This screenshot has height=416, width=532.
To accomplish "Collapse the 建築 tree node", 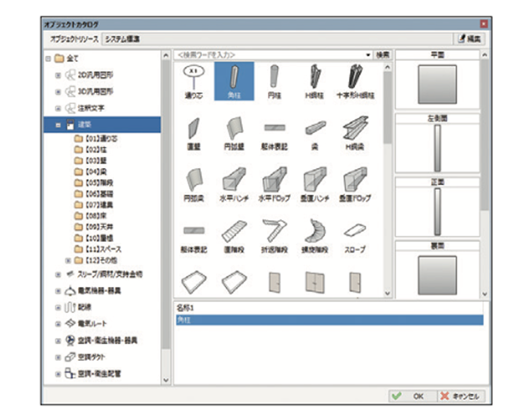I will 58,125.
